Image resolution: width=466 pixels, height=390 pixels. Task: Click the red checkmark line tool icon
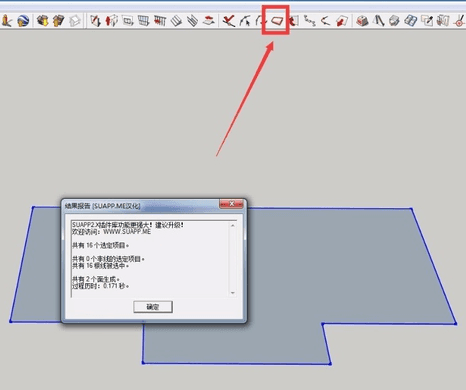[x=229, y=21]
